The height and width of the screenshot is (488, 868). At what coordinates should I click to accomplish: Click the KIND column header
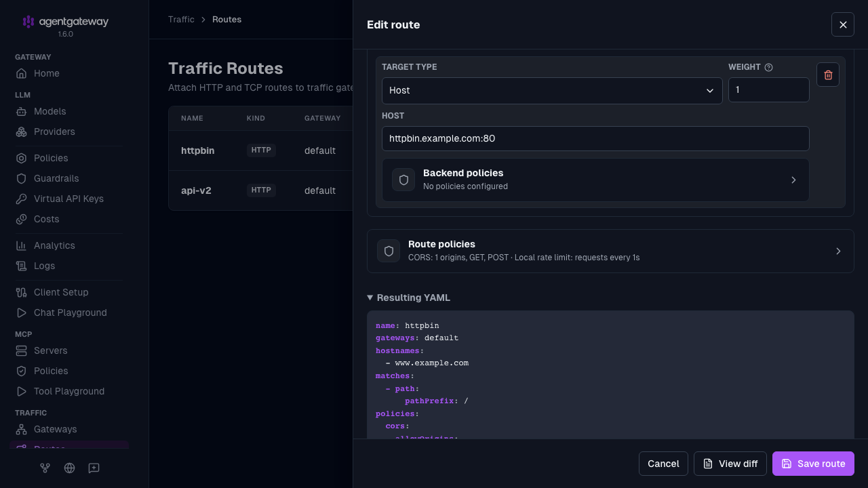pyautogui.click(x=256, y=118)
